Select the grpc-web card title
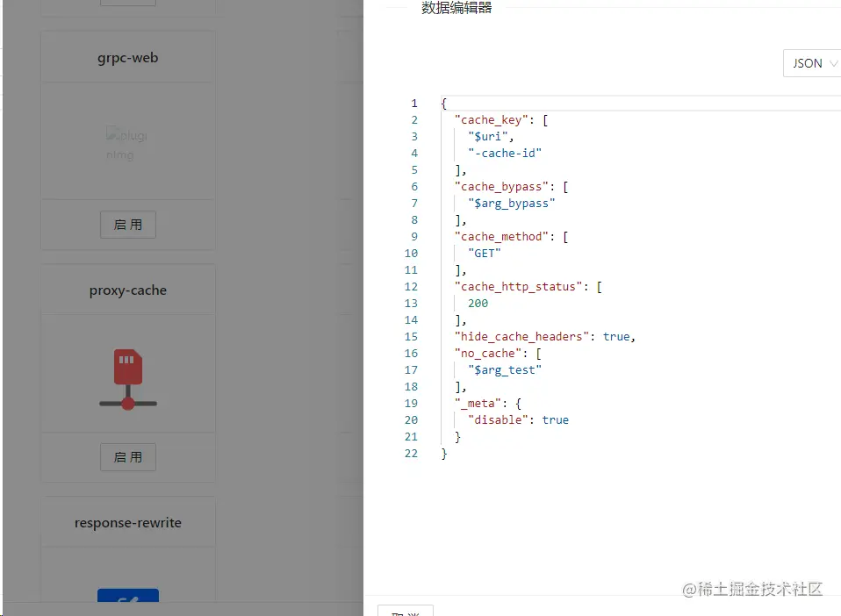 point(128,57)
